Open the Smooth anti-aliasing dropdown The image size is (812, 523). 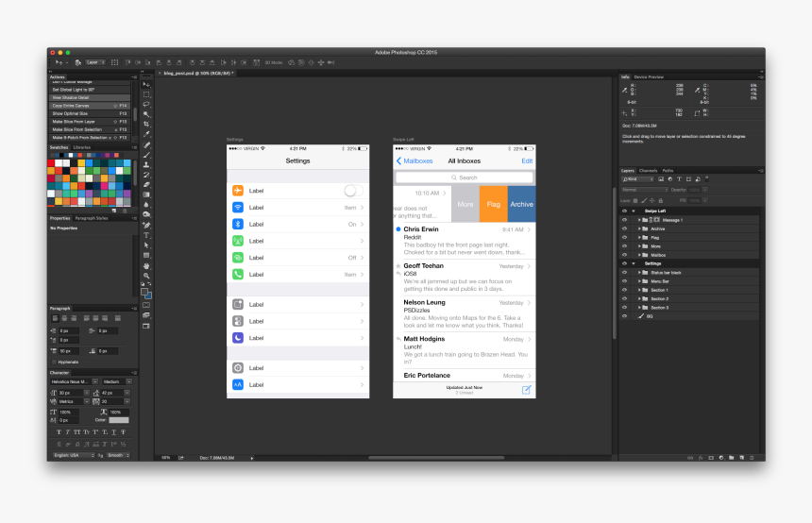point(119,456)
